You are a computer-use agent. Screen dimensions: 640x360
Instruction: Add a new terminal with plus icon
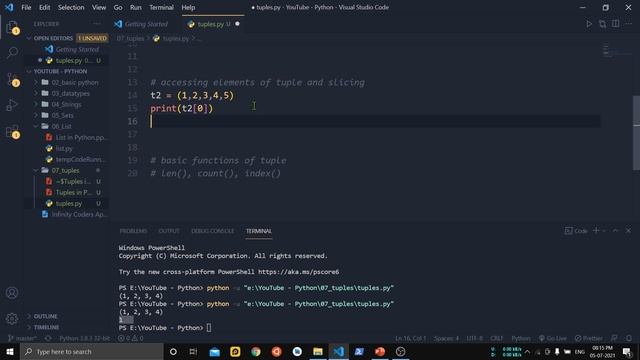click(x=596, y=231)
